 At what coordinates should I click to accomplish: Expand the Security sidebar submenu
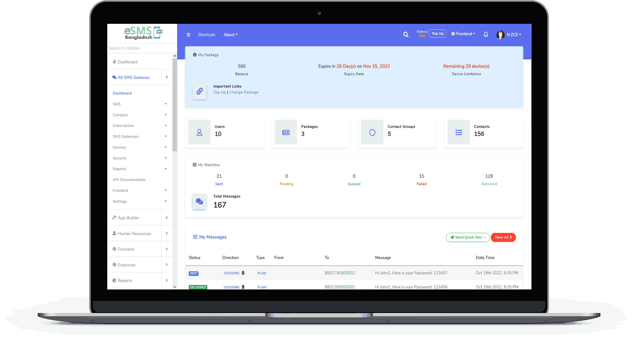pyautogui.click(x=140, y=158)
